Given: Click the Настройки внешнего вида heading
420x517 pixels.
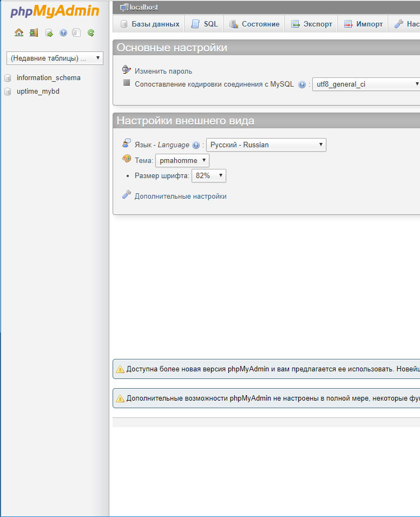Looking at the screenshot, I should point(185,121).
